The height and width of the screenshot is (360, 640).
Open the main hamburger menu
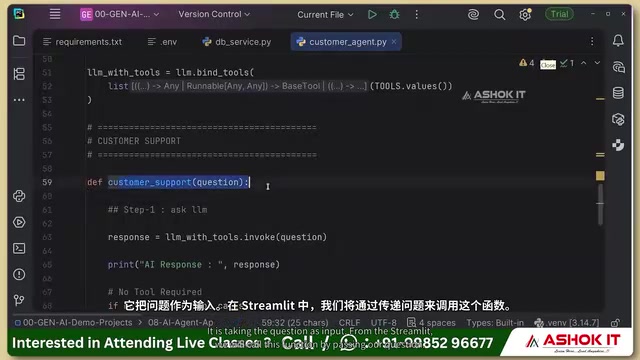(55, 14)
